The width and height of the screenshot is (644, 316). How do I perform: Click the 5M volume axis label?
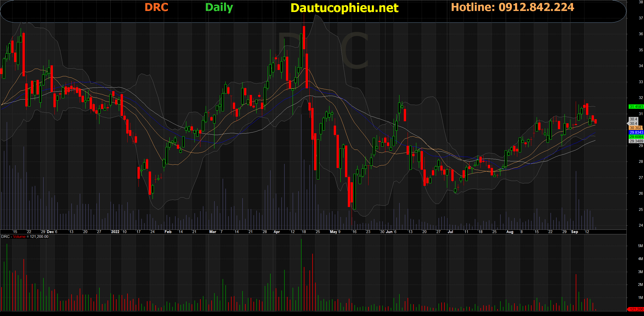tap(640, 246)
